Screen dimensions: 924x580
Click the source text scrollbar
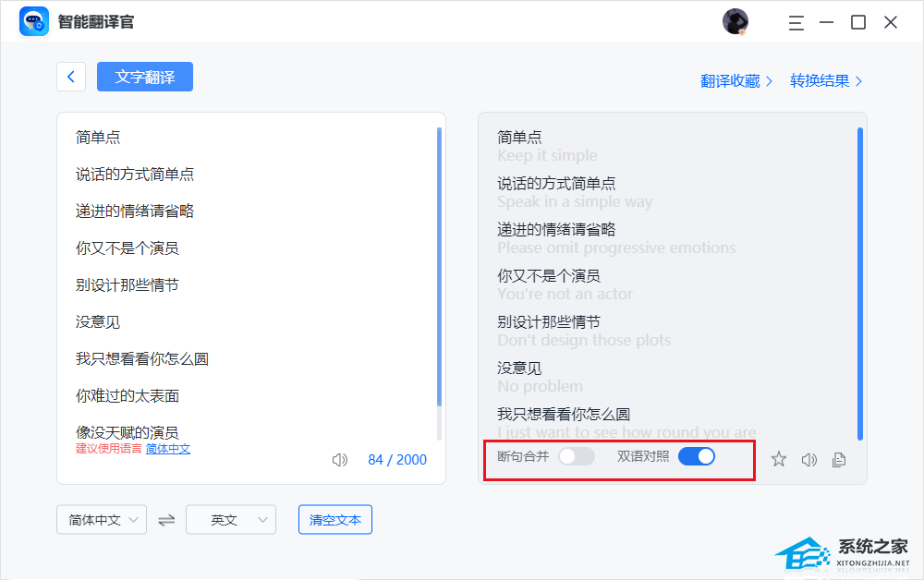click(x=439, y=267)
